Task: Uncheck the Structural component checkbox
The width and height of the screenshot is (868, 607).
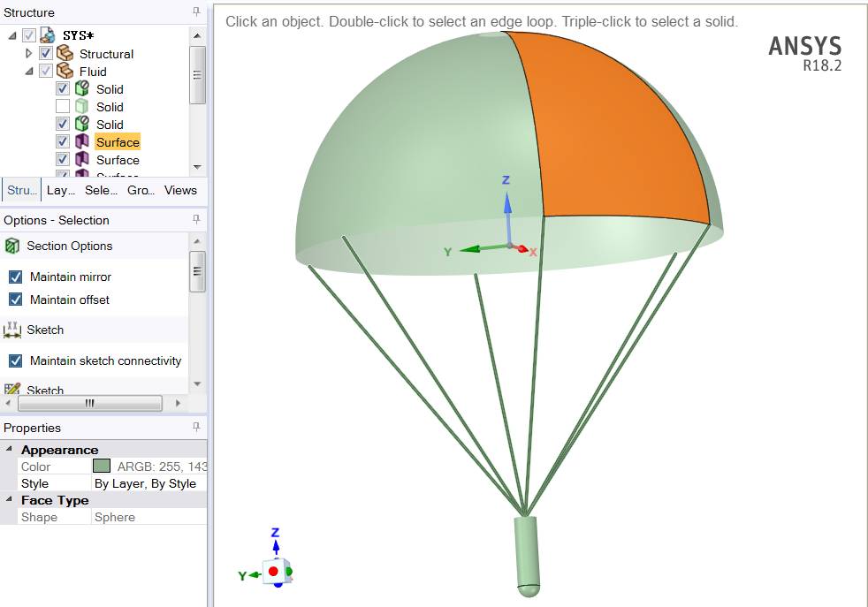Action: (46, 54)
